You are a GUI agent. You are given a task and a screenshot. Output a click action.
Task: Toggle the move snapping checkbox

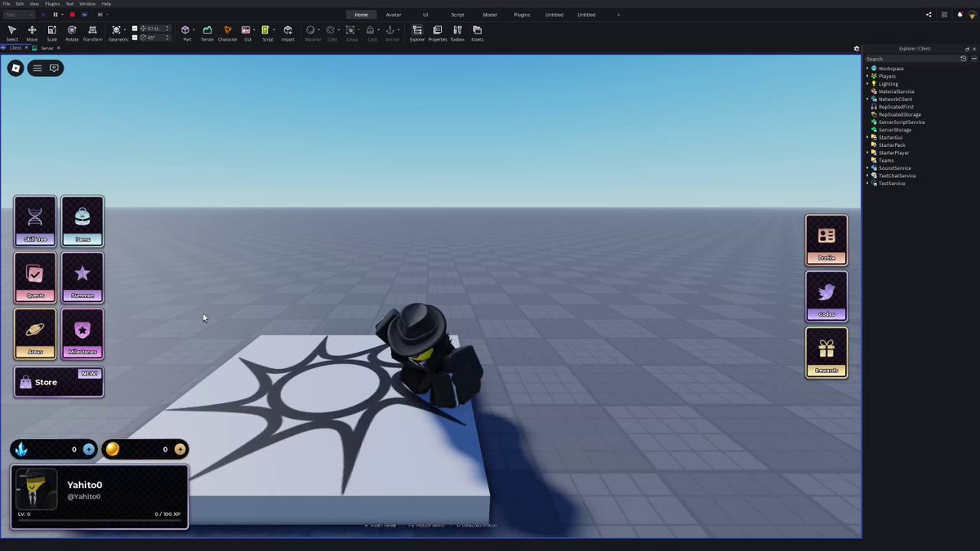135,29
